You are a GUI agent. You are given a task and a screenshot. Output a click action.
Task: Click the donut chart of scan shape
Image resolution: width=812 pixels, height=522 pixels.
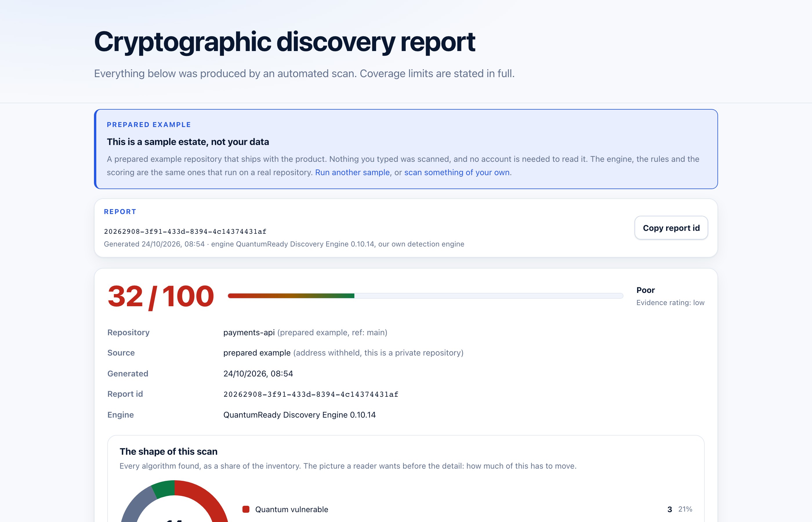(x=175, y=501)
